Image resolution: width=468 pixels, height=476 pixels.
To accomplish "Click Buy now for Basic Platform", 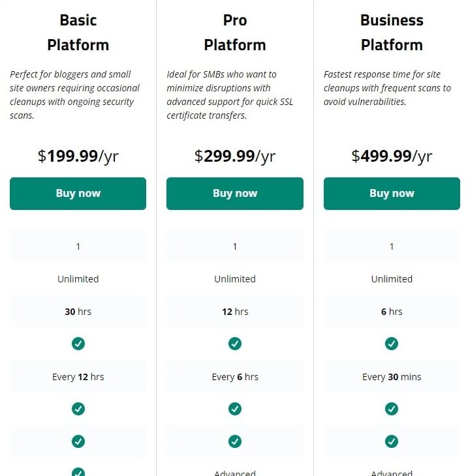I will pos(78,194).
